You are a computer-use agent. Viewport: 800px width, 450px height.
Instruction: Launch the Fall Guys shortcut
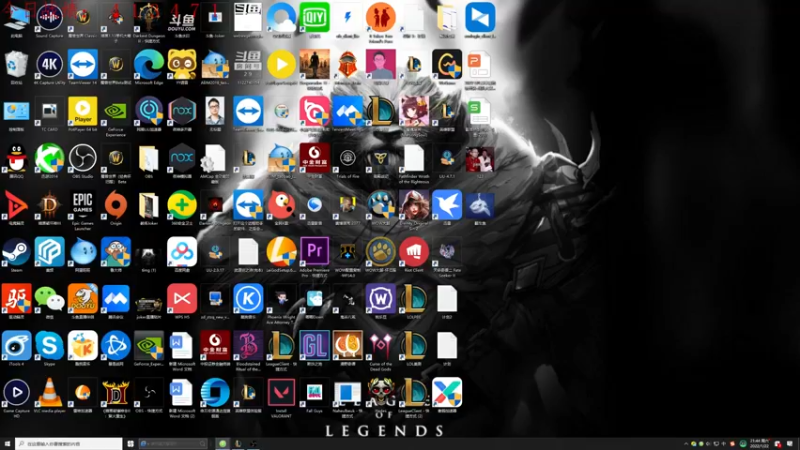pyautogui.click(x=314, y=395)
